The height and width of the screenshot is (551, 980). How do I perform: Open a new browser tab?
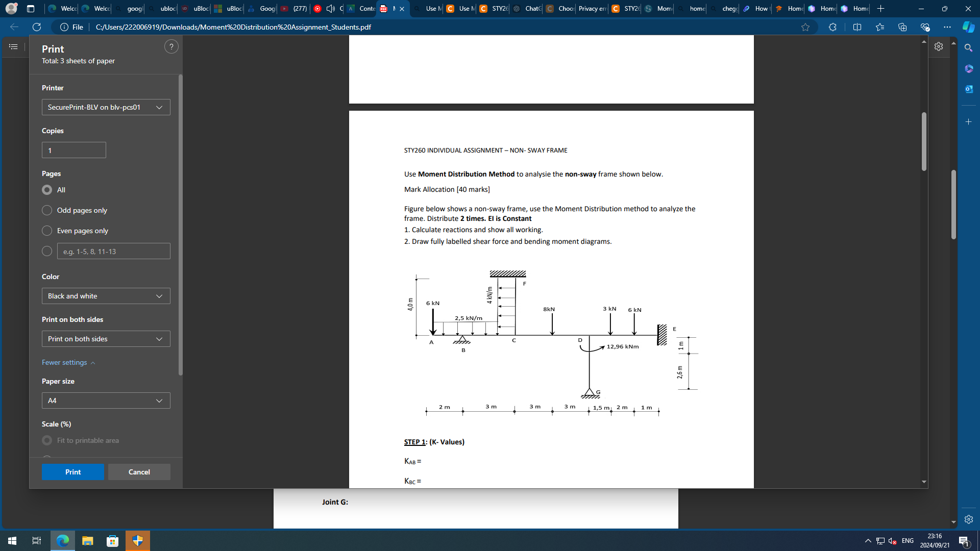click(x=880, y=9)
